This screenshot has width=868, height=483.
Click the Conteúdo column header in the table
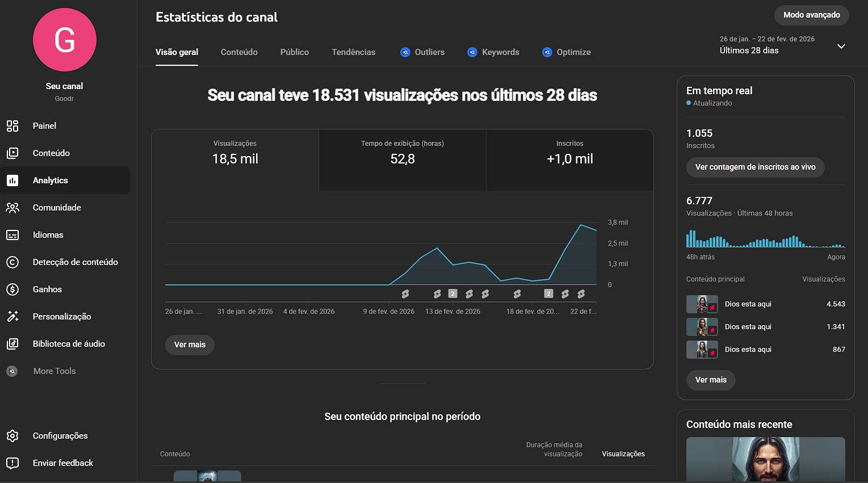175,454
